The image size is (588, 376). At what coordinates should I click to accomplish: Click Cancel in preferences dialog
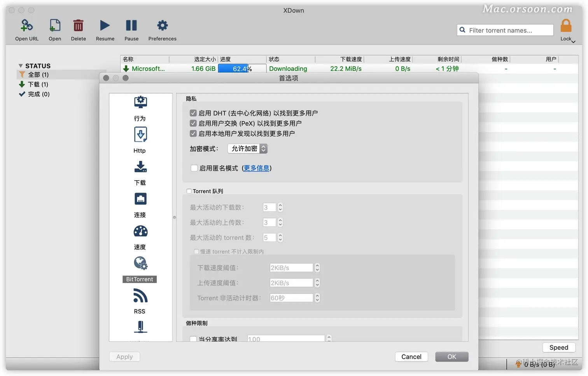point(411,357)
